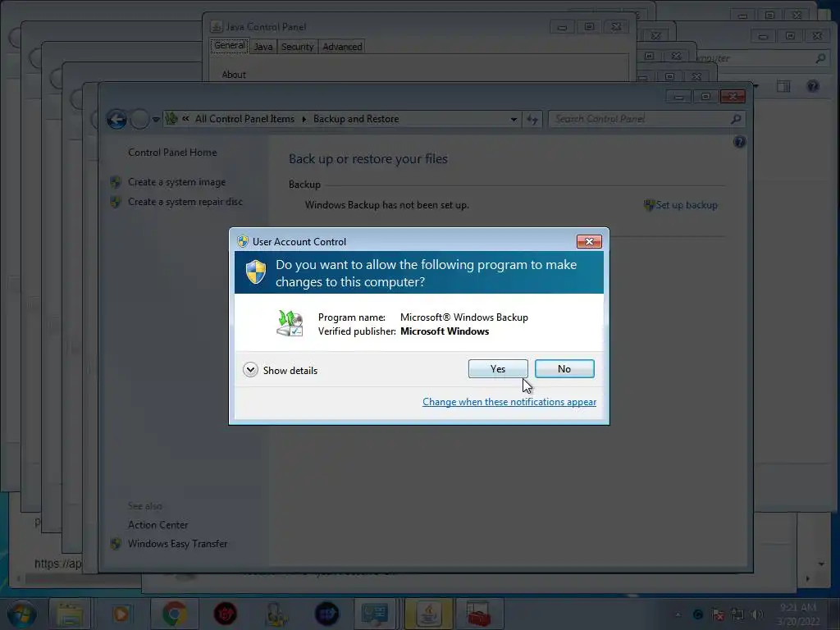Click volume speaker icon in system tray
The width and height of the screenshot is (840, 630).
(x=756, y=614)
